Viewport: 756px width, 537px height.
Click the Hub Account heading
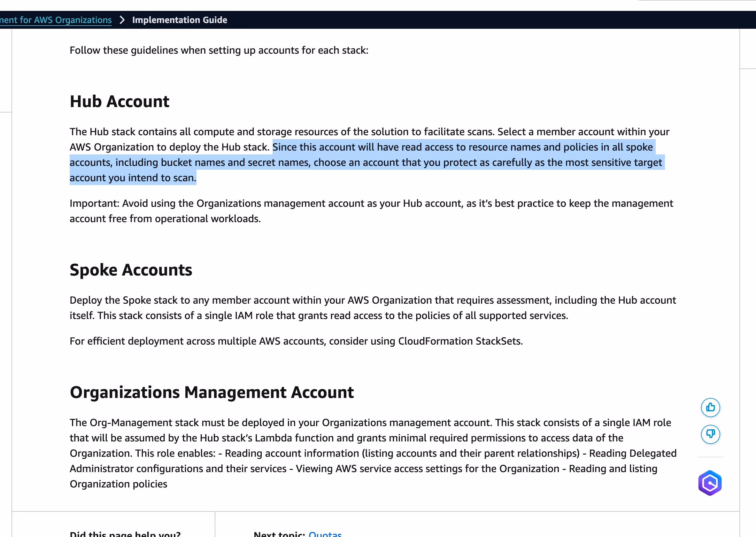coord(119,101)
